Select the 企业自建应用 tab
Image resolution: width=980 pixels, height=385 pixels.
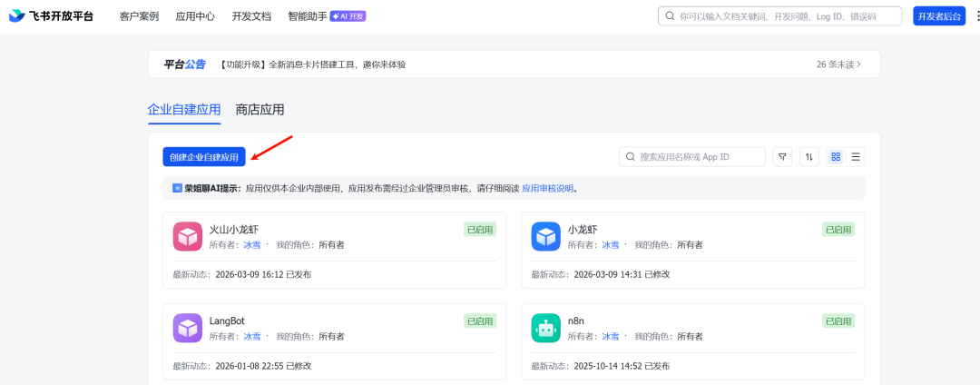(x=183, y=110)
